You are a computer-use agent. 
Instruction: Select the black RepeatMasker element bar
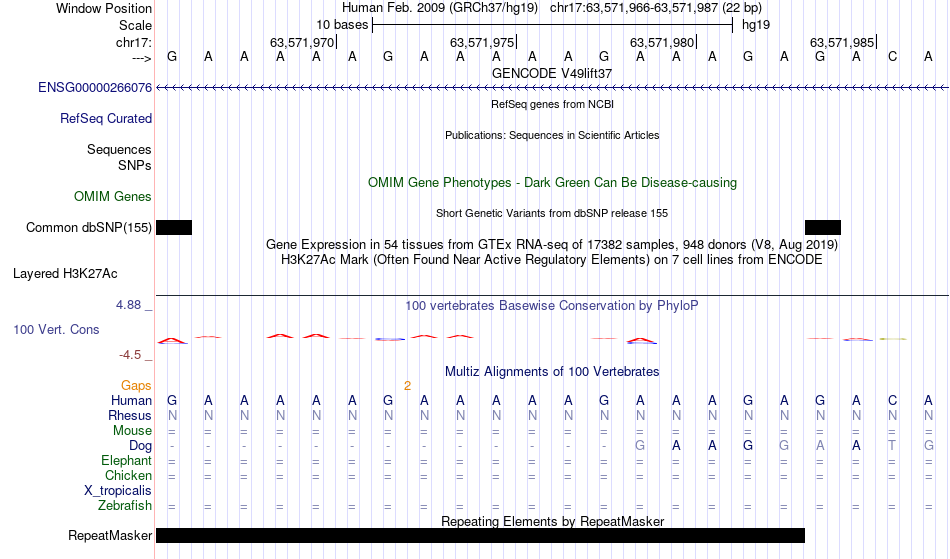[480, 535]
